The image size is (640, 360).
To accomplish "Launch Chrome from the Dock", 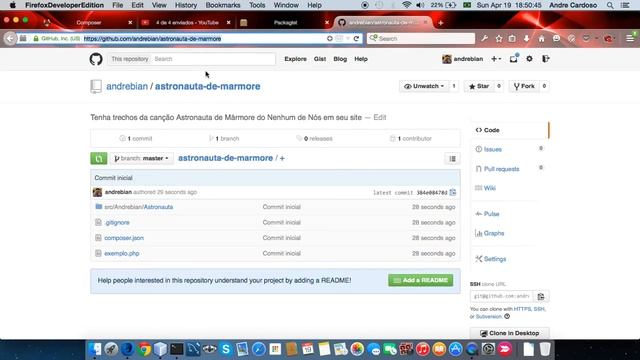I will pos(144,349).
